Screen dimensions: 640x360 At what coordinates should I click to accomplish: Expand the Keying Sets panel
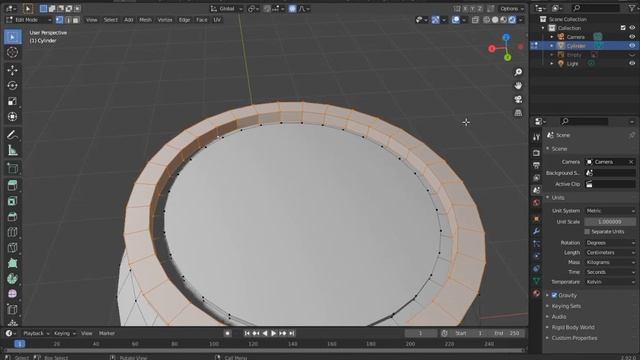coord(566,306)
